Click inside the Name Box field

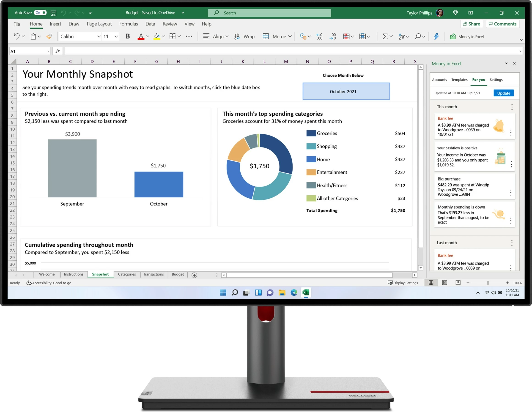[27, 51]
